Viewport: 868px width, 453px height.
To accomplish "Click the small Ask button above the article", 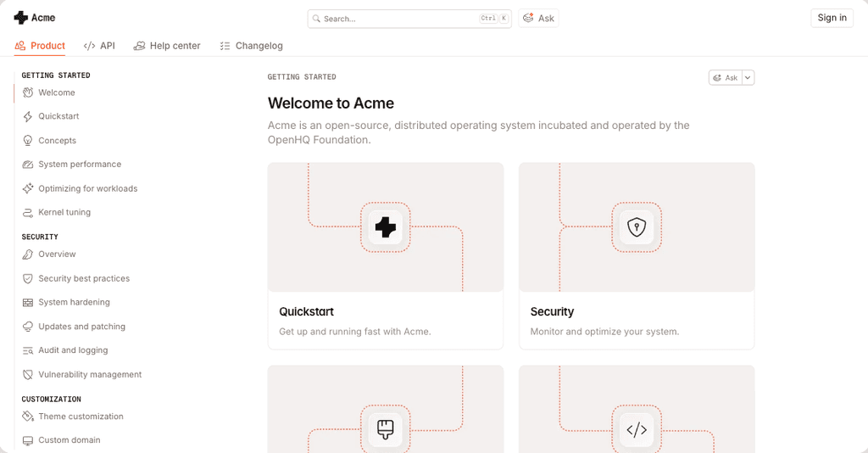I will (x=726, y=77).
